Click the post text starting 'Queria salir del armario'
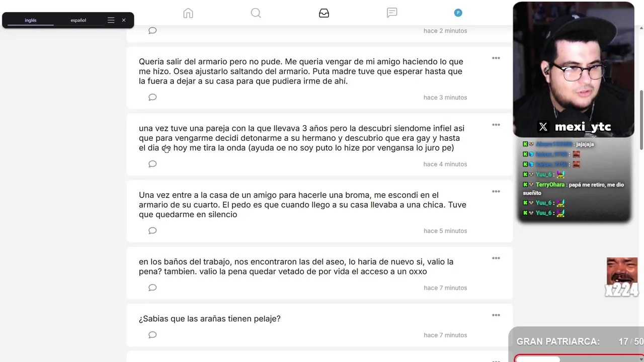The height and width of the screenshot is (362, 644). coord(301,71)
